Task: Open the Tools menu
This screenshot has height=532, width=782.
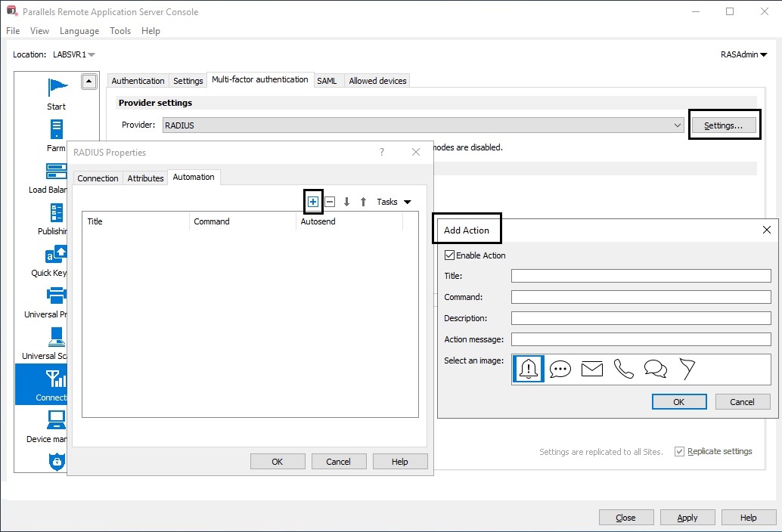Action: [x=120, y=31]
